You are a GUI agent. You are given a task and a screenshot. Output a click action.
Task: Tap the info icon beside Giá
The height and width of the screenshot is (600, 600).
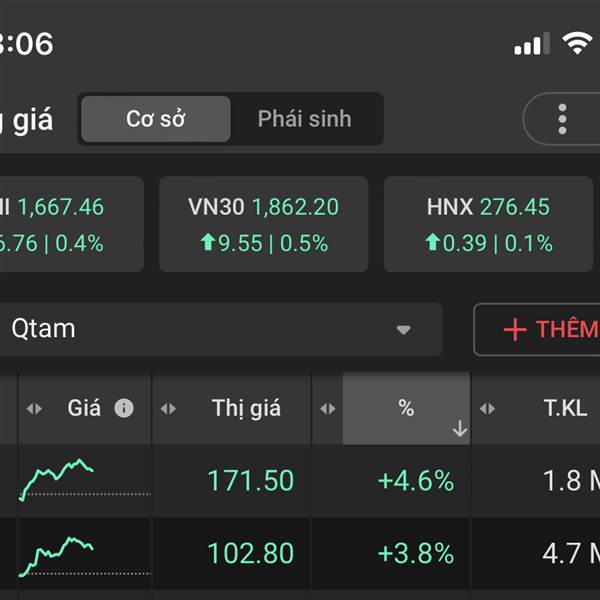point(124,408)
